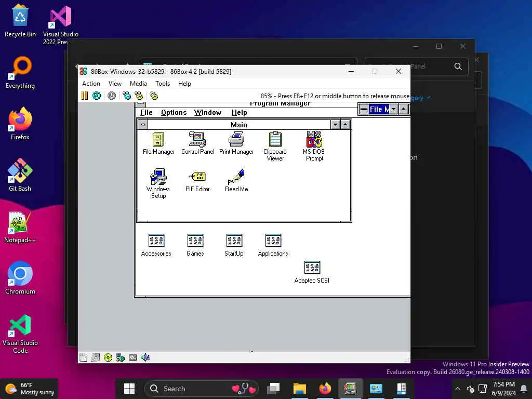This screenshot has width=532, height=399.
Task: Send Ctrl+Alt+Del with the teal gear icon
Action: pyautogui.click(x=127, y=96)
